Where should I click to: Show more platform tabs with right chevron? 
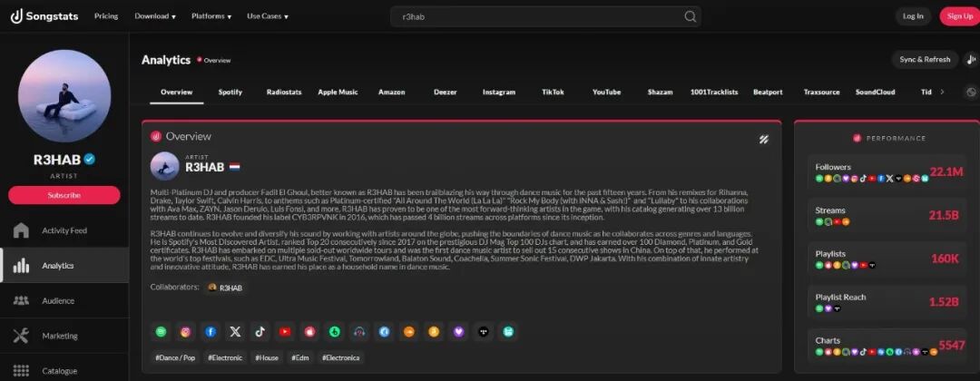[942, 92]
